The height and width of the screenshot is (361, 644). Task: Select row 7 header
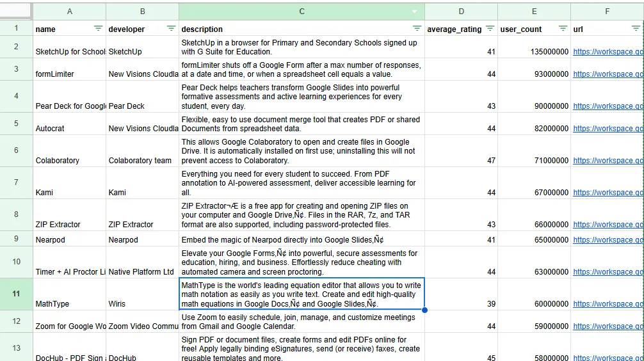point(16,182)
